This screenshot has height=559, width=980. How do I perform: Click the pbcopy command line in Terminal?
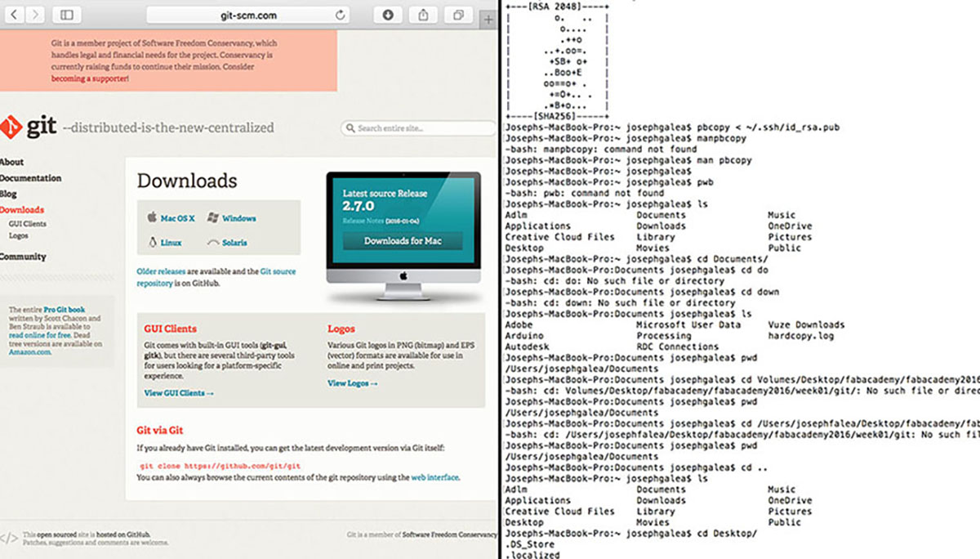(x=672, y=128)
